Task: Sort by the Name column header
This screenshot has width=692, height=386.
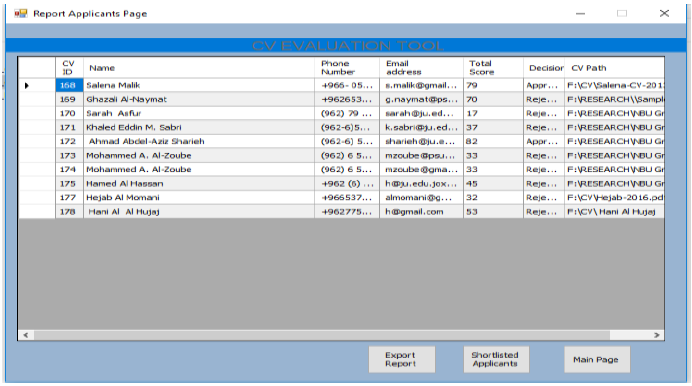Action: pyautogui.click(x=199, y=68)
